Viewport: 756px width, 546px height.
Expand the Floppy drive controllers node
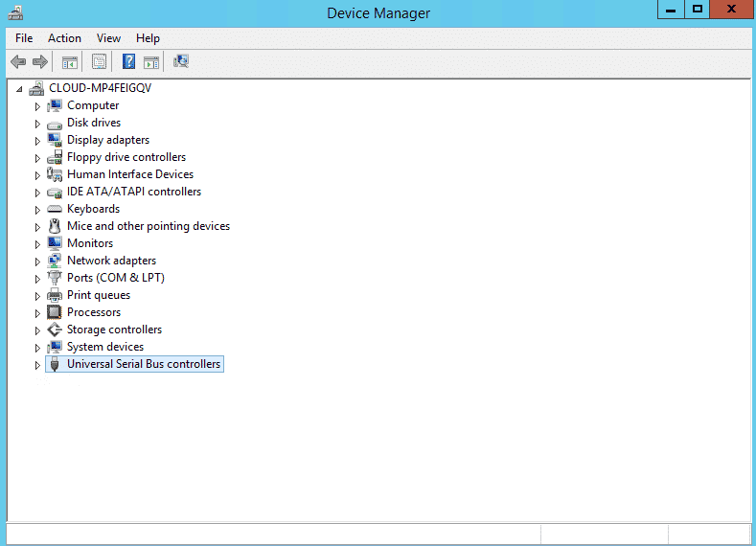point(37,158)
